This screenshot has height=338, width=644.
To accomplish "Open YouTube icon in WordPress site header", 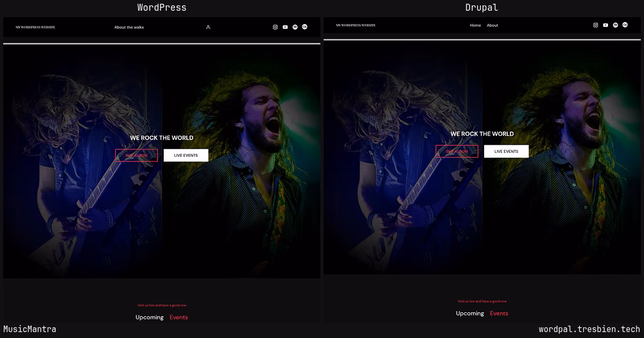I will coord(285,27).
